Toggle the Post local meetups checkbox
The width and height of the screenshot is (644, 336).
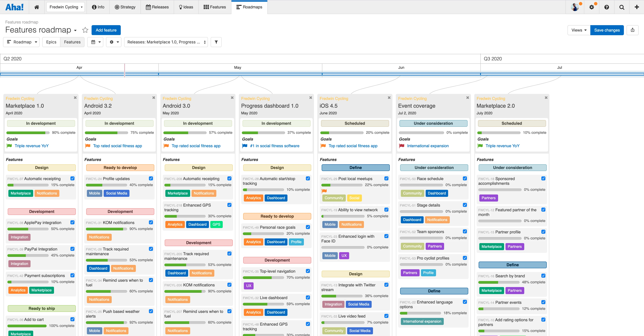386,179
